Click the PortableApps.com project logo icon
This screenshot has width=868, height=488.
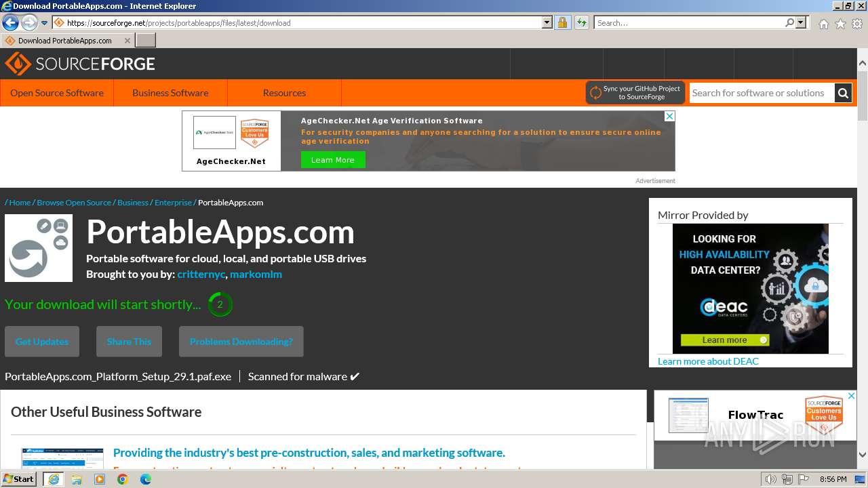[x=39, y=248]
